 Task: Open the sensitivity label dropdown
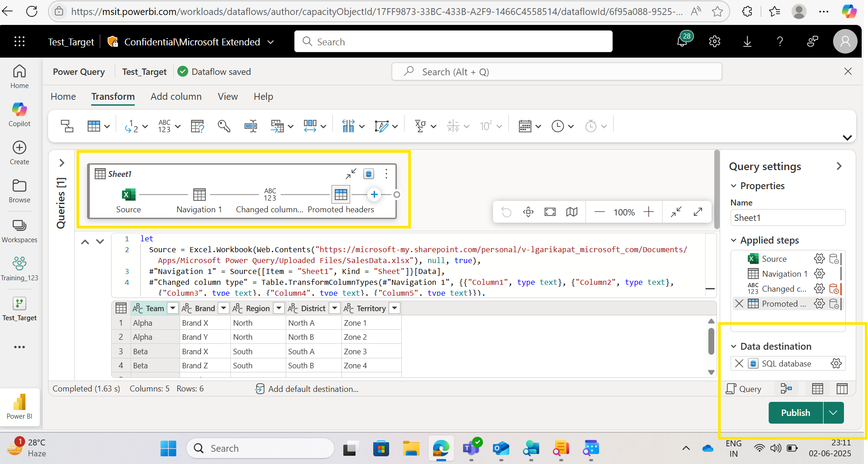coord(271,42)
